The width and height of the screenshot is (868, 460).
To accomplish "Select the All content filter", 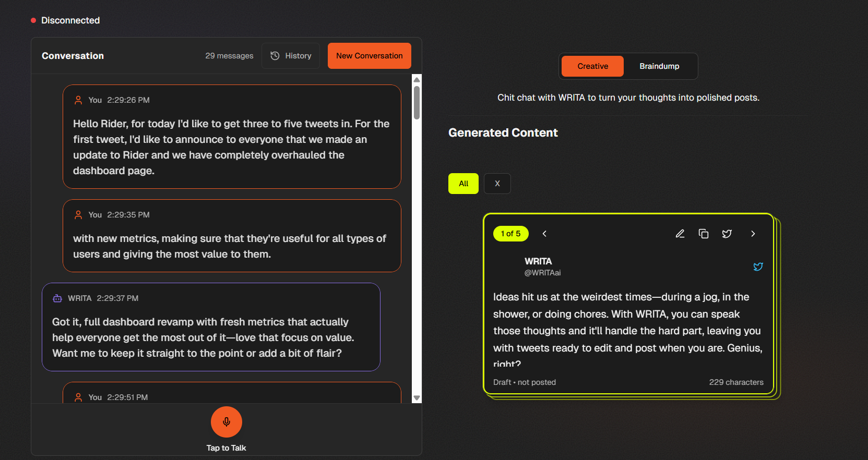I will 463,184.
